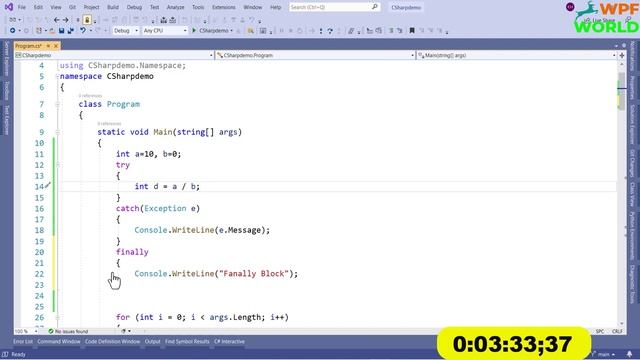Open the Git menu
This screenshot has width=640, height=360.
pos(72,7)
